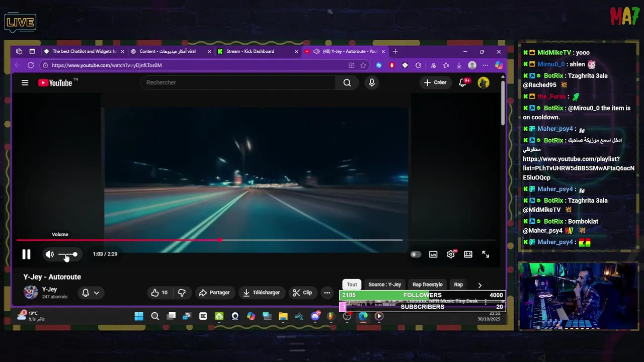Image resolution: width=644 pixels, height=362 pixels.
Task: Open browser settings and more menu
Action: tap(485, 65)
